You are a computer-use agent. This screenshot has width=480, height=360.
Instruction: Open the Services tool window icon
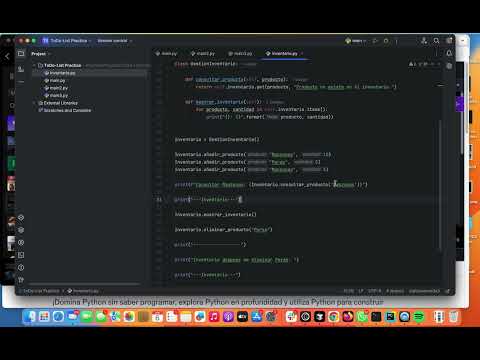[x=21, y=242]
